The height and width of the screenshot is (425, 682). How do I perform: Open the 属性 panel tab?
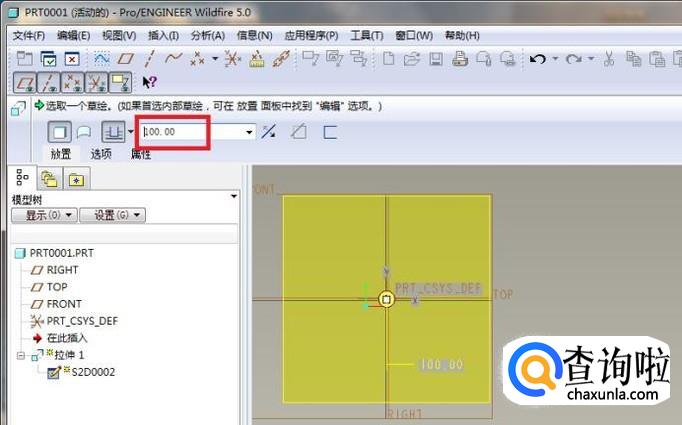pos(140,154)
